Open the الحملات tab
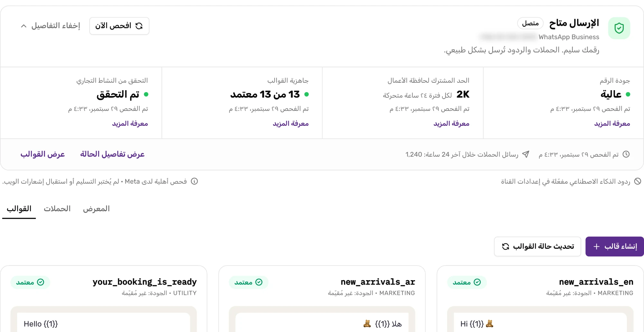 [57, 209]
